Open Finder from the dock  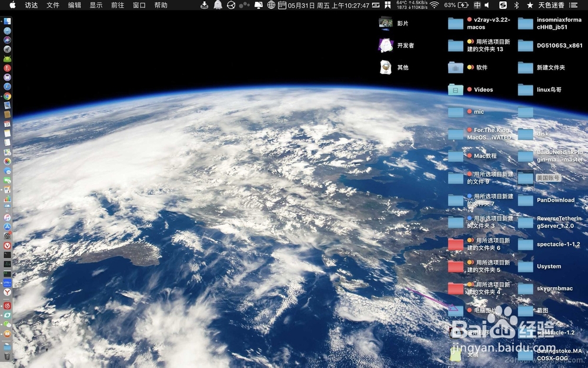(x=7, y=21)
